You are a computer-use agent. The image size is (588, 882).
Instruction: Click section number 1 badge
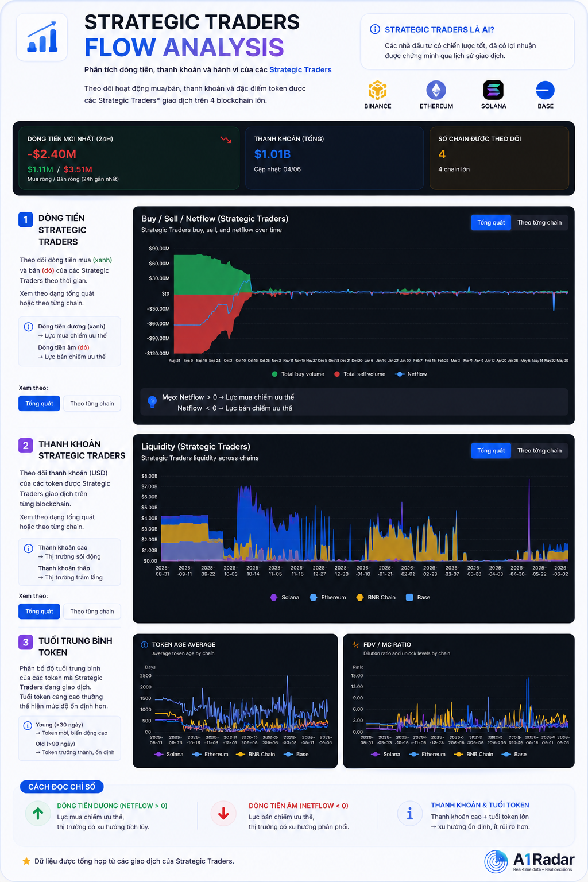point(25,219)
